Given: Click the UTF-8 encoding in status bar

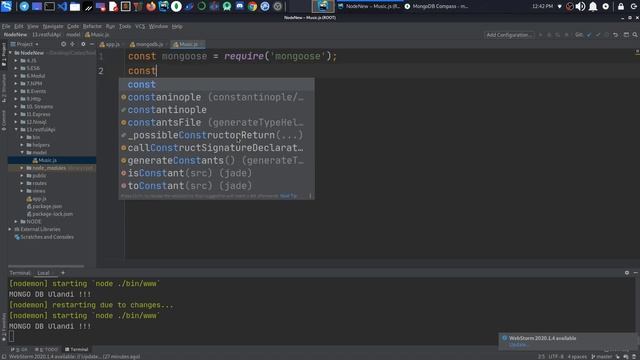Looking at the screenshot, I should pyautogui.click(x=556, y=356).
